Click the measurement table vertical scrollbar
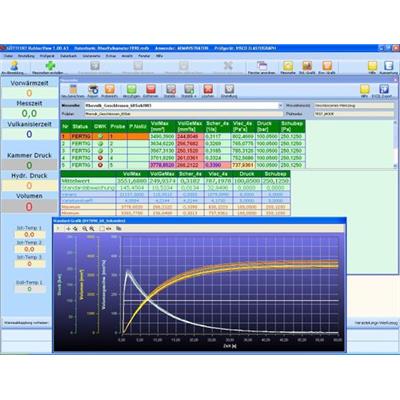 coord(396,144)
